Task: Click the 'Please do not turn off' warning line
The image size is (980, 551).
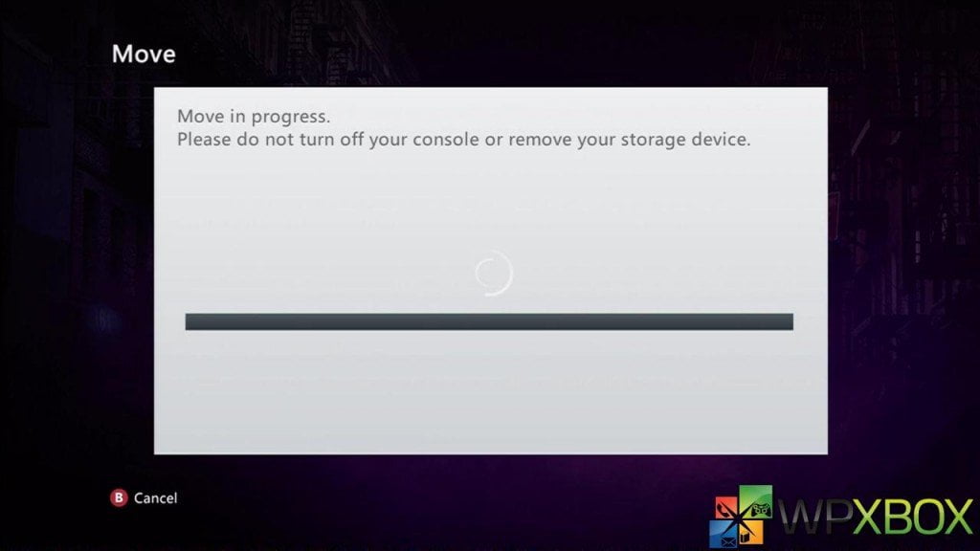Action: (464, 140)
